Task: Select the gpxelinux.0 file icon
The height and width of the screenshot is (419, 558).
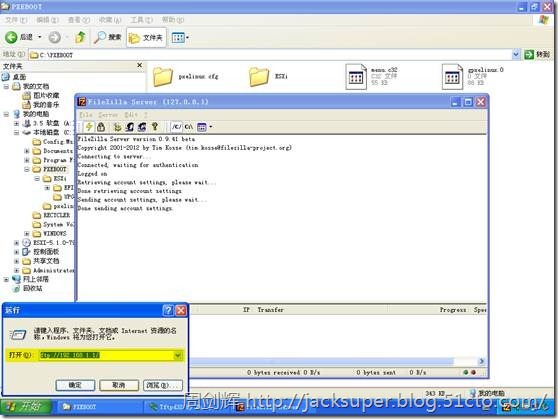Action: tap(452, 77)
